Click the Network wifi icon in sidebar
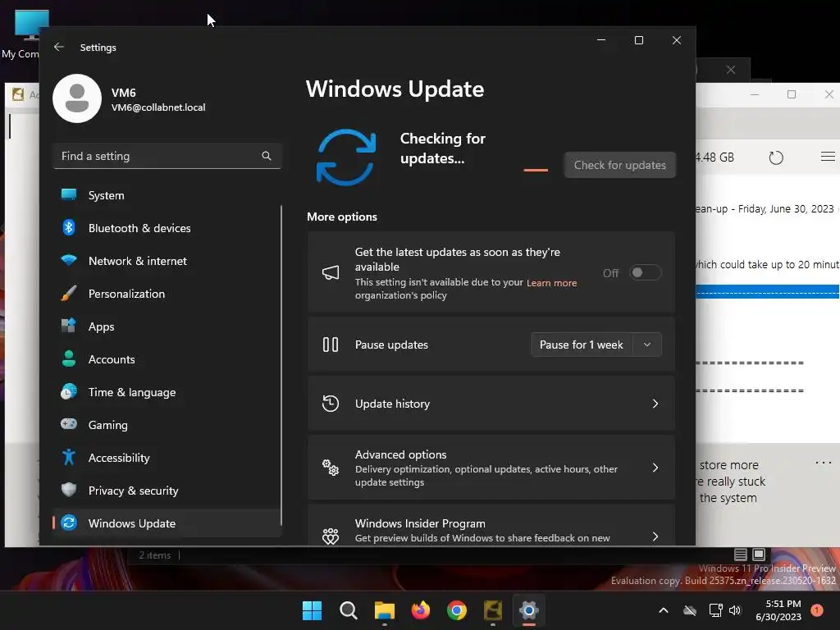This screenshot has height=630, width=840. [x=69, y=261]
